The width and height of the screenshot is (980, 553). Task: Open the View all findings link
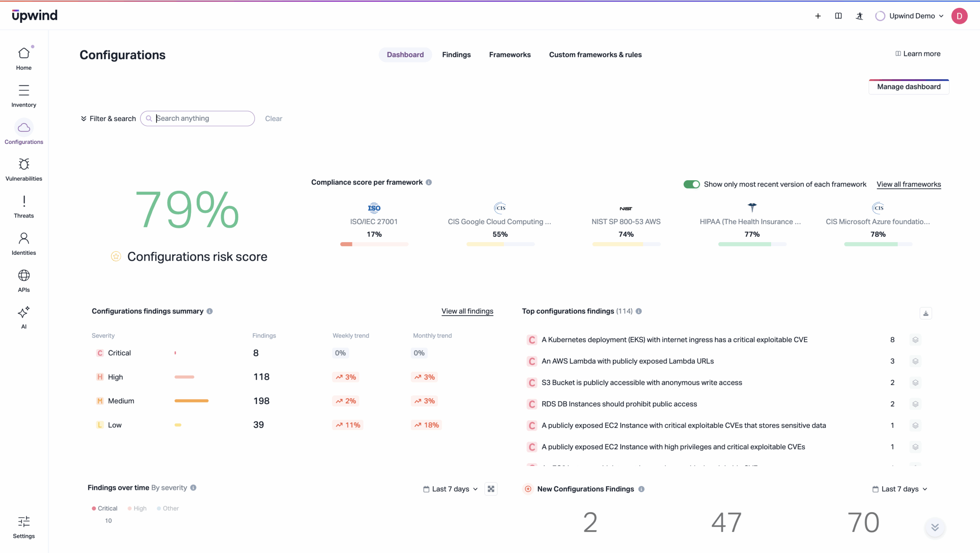click(467, 311)
